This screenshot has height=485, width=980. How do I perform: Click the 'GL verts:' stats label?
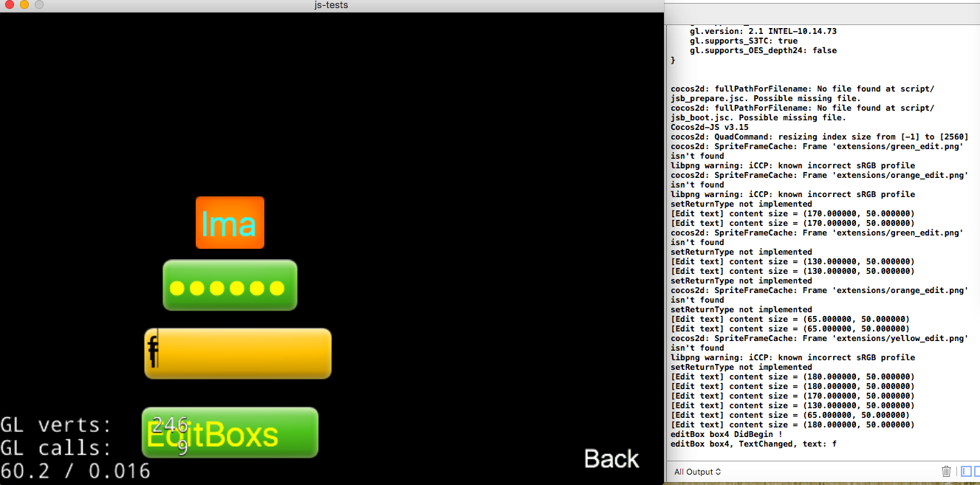[x=56, y=425]
